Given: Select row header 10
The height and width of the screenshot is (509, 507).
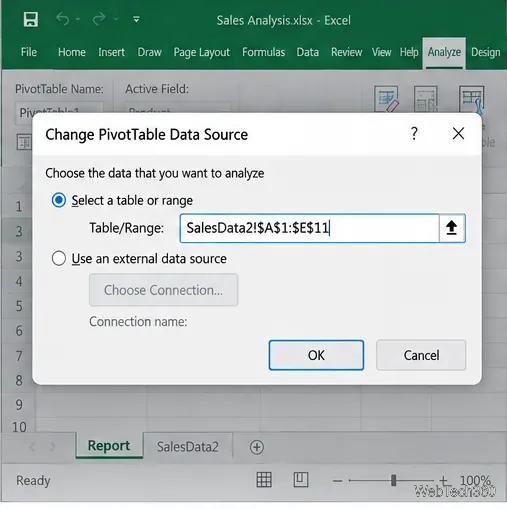Looking at the screenshot, I should 19,427.
